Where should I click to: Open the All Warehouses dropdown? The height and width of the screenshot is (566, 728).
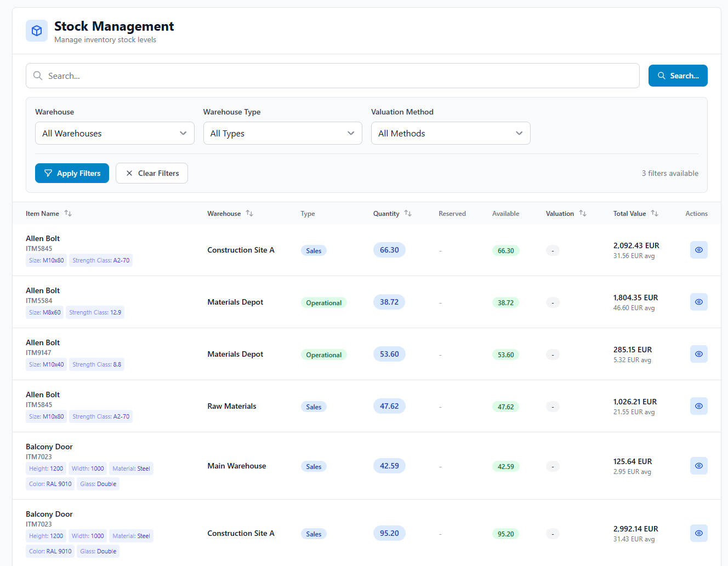[115, 133]
